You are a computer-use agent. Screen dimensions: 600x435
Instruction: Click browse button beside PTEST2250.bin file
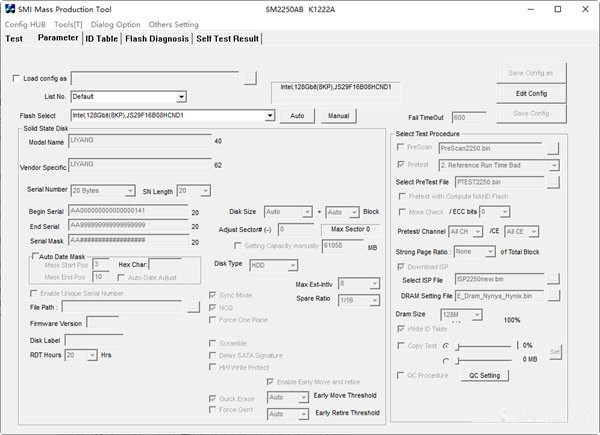pos(551,182)
